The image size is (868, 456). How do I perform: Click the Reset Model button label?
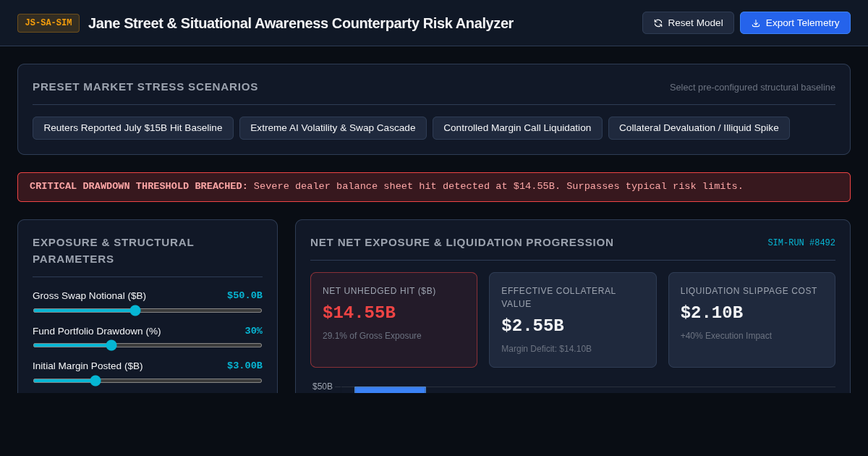pyautogui.click(x=695, y=23)
